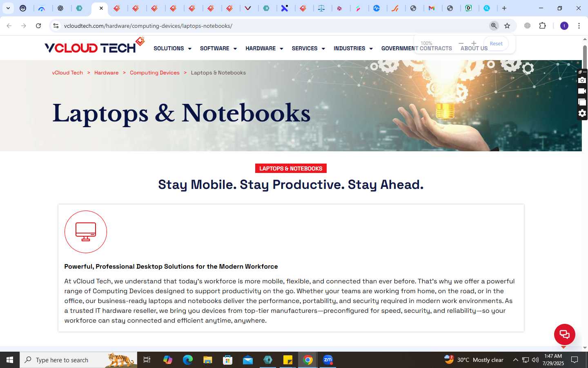588x368 pixels.
Task: Decrease zoom with the minus button
Action: coord(461,43)
